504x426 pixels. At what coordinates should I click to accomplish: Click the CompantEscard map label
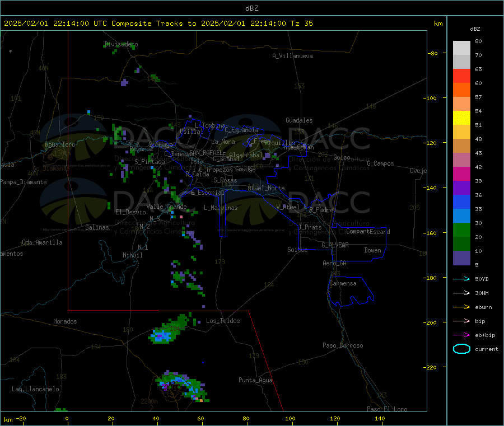point(368,231)
